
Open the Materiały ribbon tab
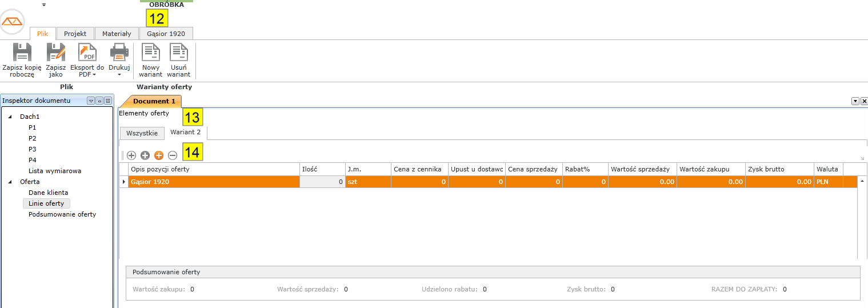point(117,34)
